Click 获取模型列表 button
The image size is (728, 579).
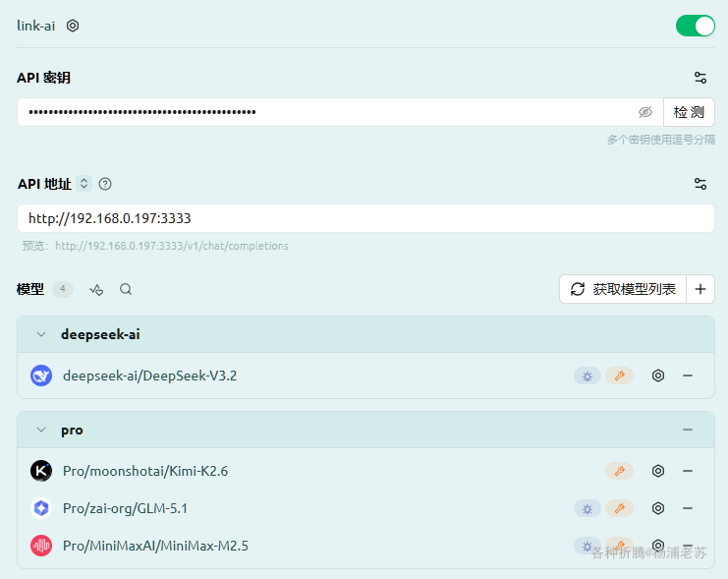coord(623,289)
